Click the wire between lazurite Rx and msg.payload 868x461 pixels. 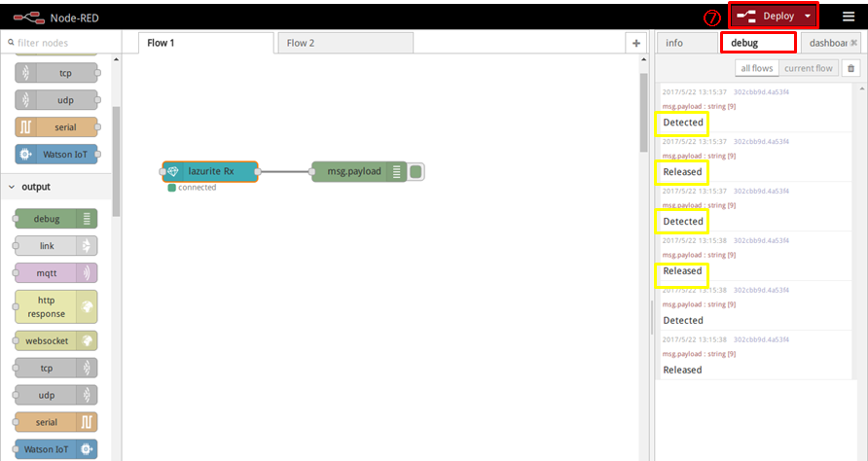pos(284,171)
